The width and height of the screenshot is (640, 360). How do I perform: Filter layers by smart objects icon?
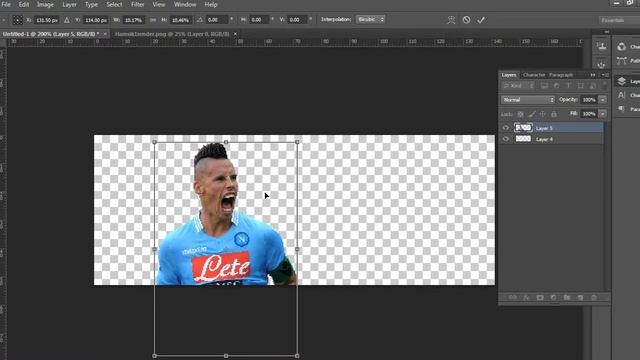592,86
